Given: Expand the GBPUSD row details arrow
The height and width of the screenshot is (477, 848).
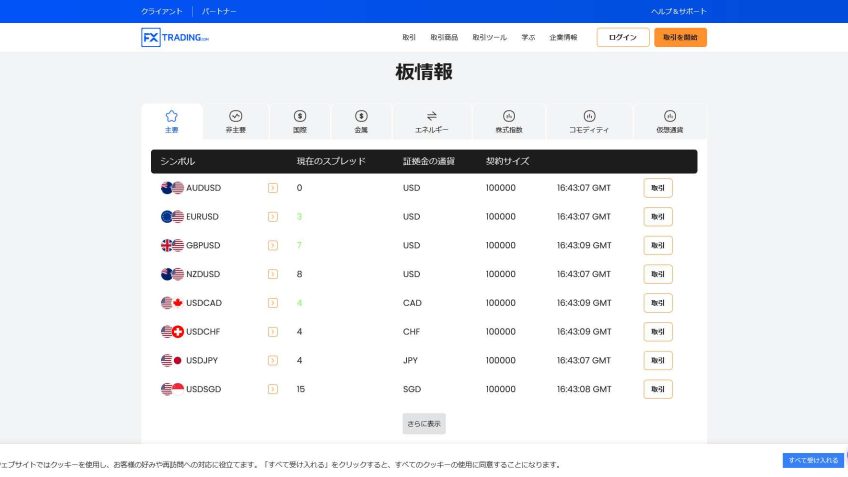Looking at the screenshot, I should 272,245.
